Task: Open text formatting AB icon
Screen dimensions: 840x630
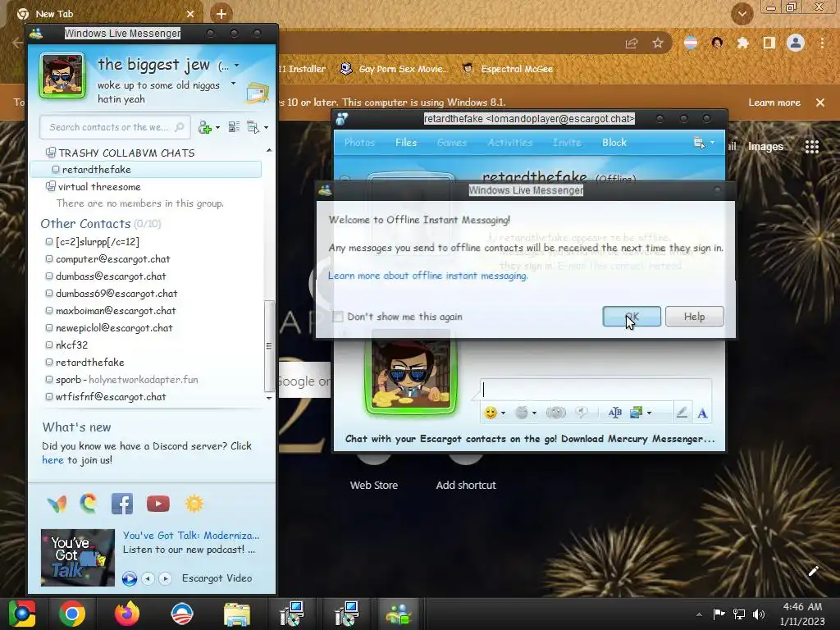Action: (x=615, y=413)
